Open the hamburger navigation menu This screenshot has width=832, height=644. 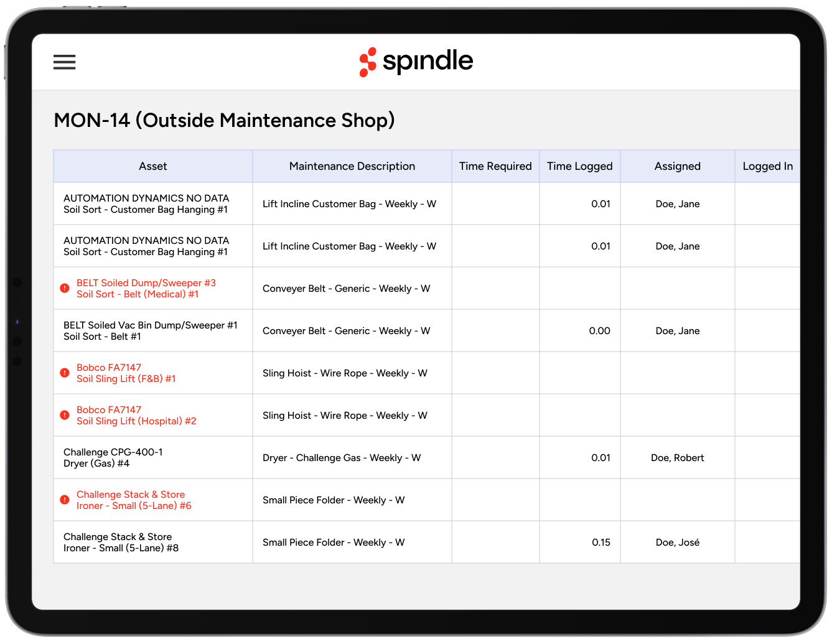pos(64,62)
